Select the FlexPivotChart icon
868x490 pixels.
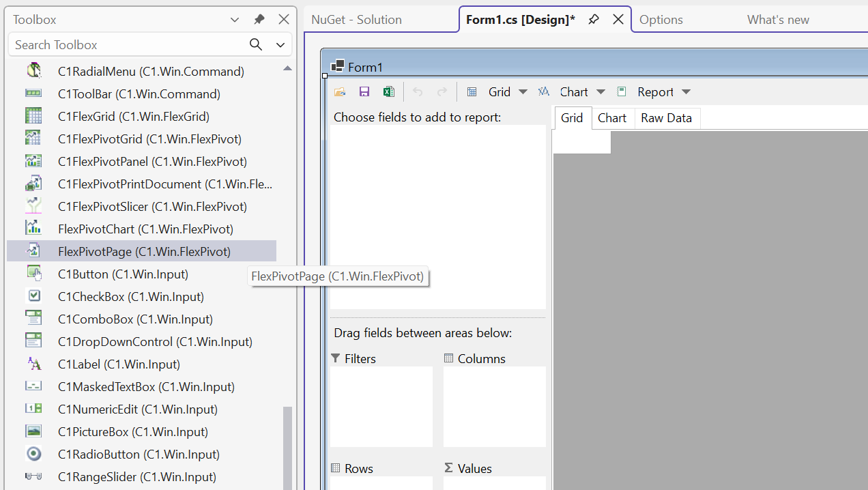click(x=33, y=229)
